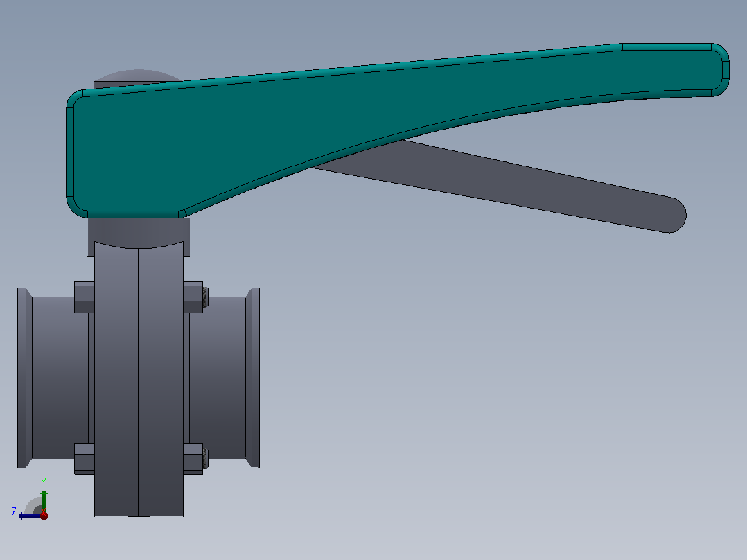This screenshot has height=560, width=747.
Task: Pick the upper-left hex bolt head
Action: [85, 297]
